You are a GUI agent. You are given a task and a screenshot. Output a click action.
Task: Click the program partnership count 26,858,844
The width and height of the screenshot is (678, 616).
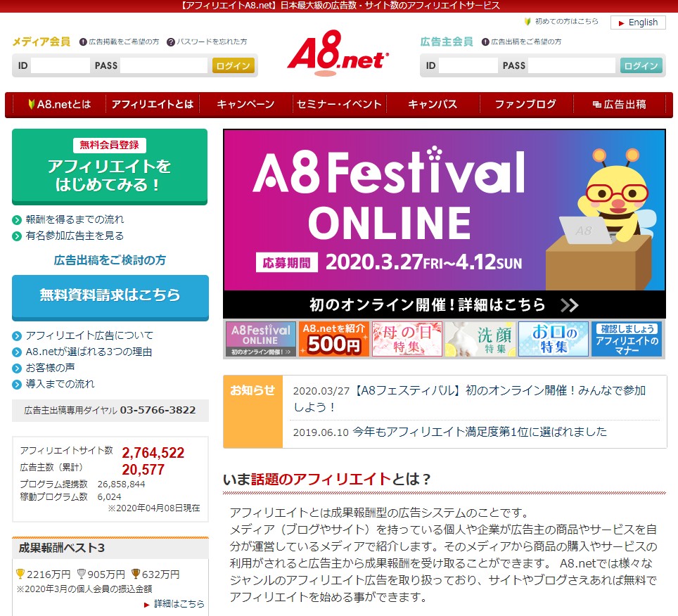click(x=122, y=485)
